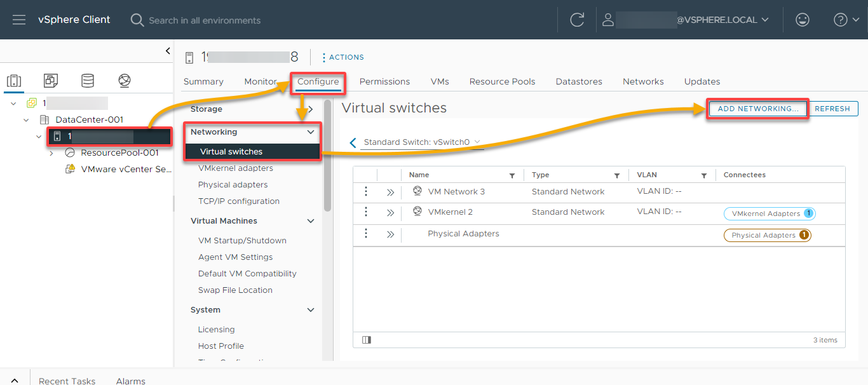This screenshot has width=868, height=385.
Task: Click the ADD NETWORKING button
Action: 758,109
